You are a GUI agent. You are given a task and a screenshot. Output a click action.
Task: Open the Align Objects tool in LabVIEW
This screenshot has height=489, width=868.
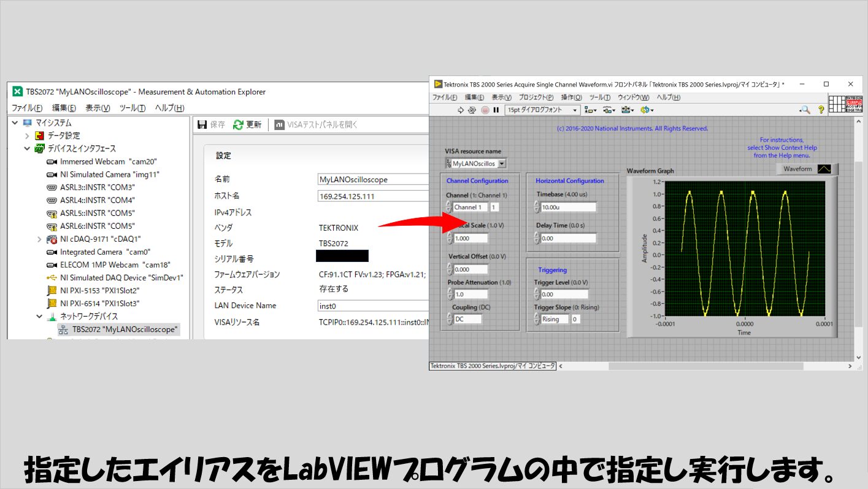point(590,110)
